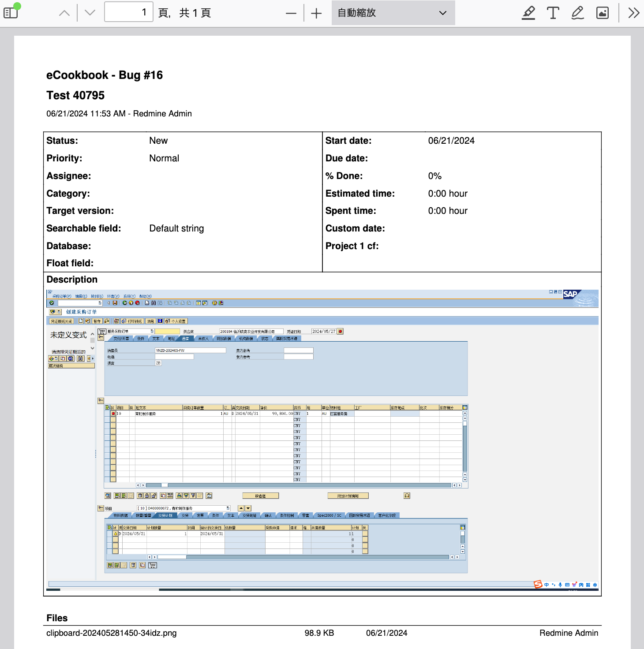644x649 pixels.
Task: Click the Status value 'New'
Action: (x=158, y=141)
